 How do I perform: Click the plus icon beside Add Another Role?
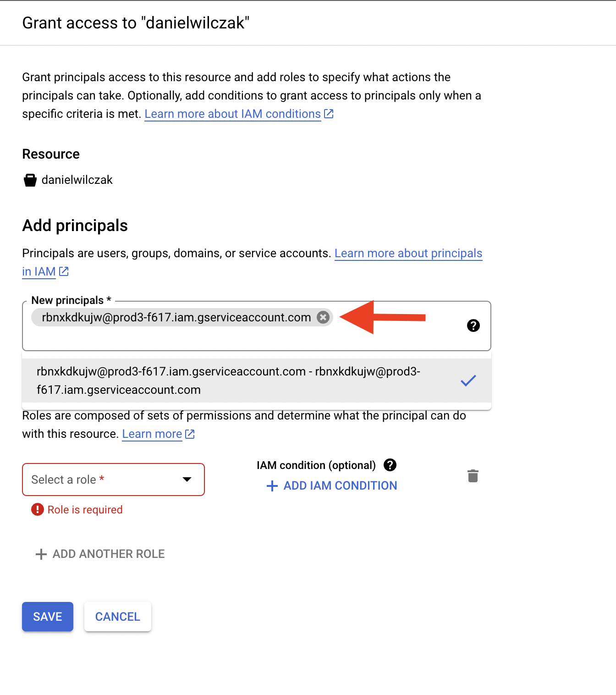click(41, 554)
